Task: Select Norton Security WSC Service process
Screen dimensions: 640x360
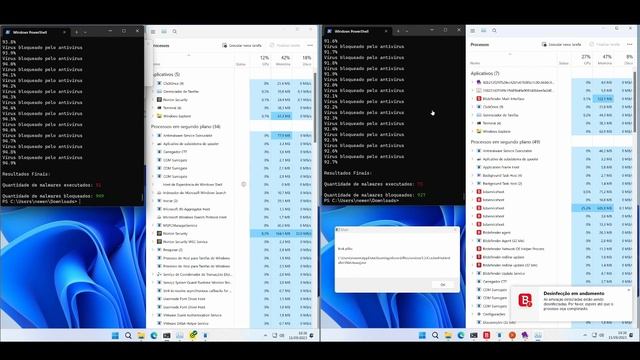Action: 185,242
